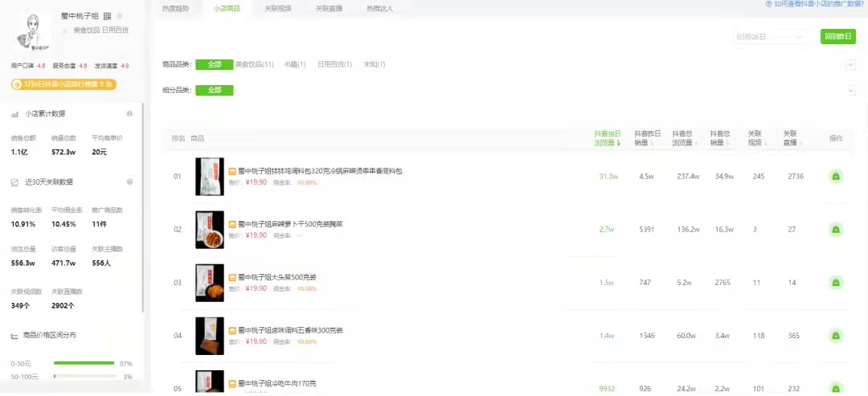Click the info icon beside 近30天关联数据
The image size is (868, 396).
click(x=129, y=182)
